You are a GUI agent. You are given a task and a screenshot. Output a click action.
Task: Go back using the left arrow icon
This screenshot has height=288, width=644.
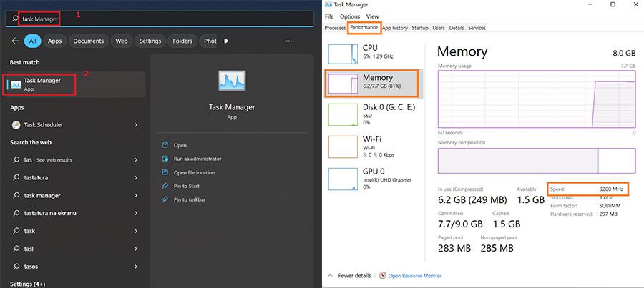[15, 41]
